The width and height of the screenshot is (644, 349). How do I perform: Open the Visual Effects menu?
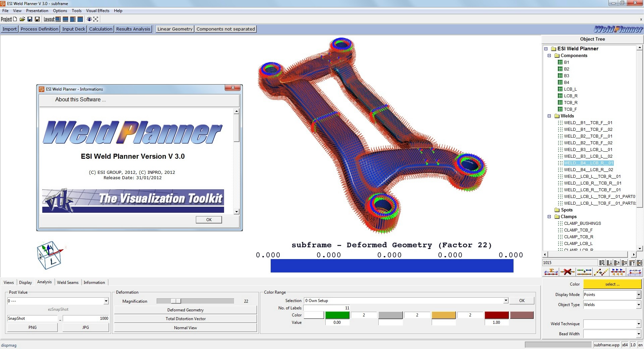(98, 11)
